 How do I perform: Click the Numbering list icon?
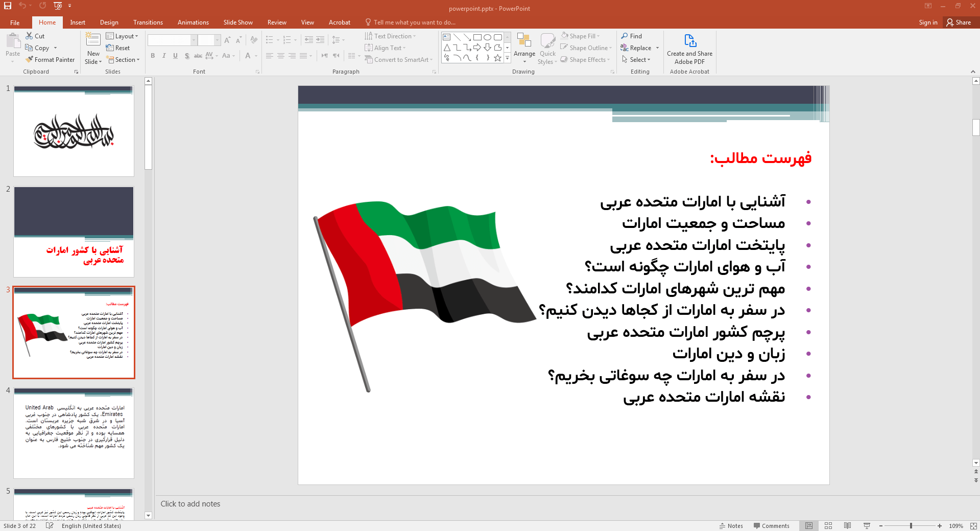point(287,40)
